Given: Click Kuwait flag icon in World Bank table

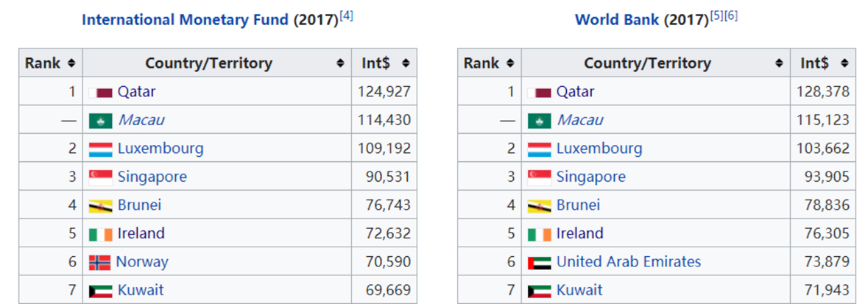Looking at the screenshot, I should pos(539,291).
